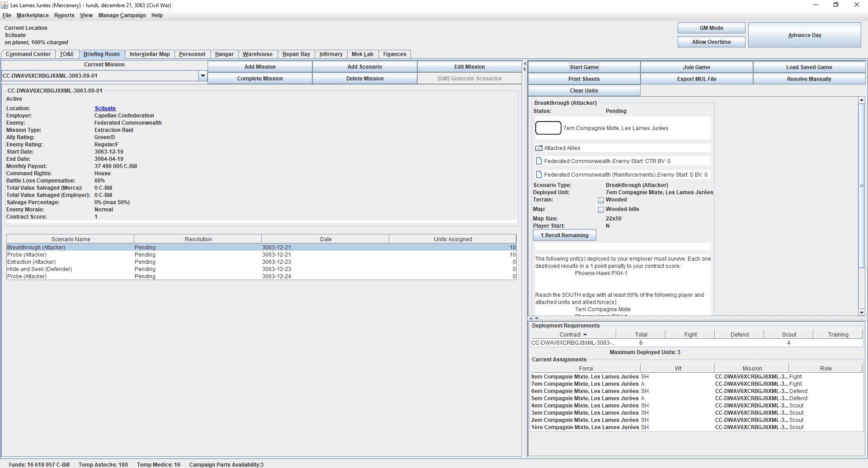Open the Marketplace menu
The image size is (868, 468).
(32, 15)
